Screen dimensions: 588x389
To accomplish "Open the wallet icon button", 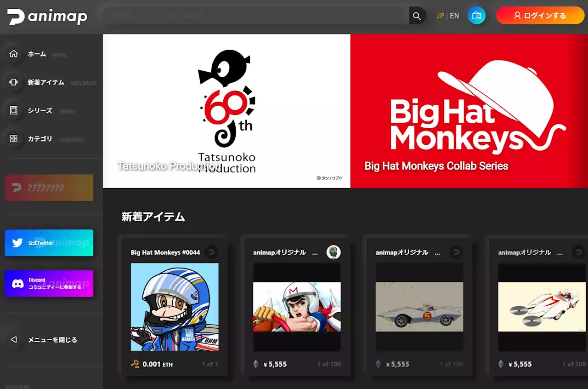I will click(477, 16).
